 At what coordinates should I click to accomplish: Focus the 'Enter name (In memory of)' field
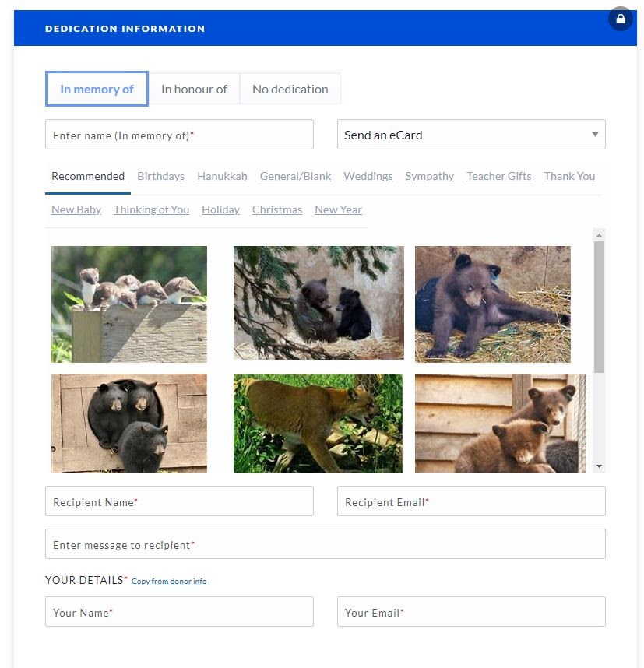[179, 135]
